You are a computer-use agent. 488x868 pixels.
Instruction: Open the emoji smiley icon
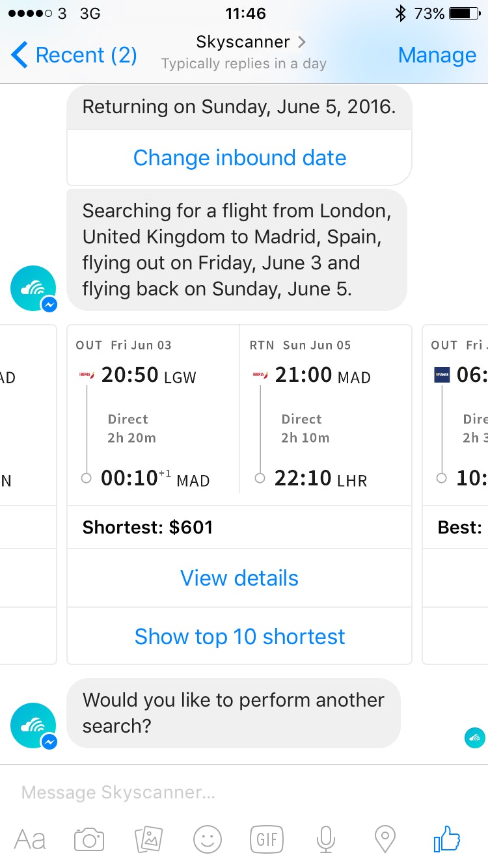(208, 839)
